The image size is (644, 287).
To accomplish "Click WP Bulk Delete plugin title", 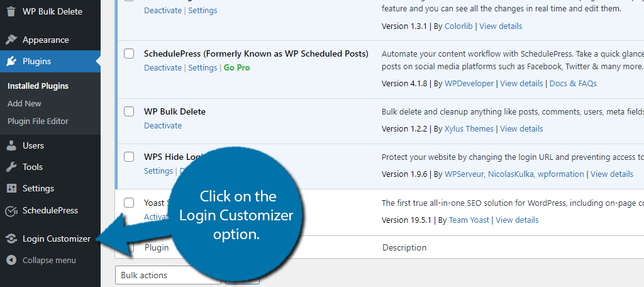I will [x=175, y=111].
